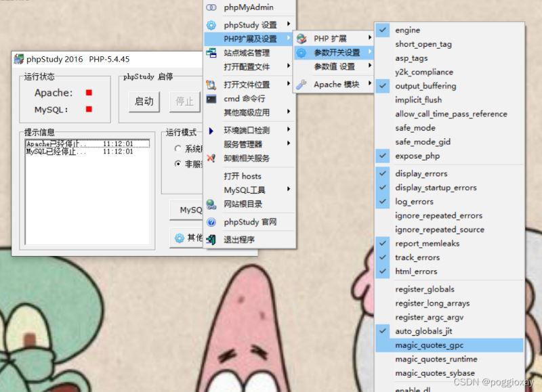This screenshot has width=542, height=392.
Task: Click the 网站根目录 globe icon
Action: click(211, 204)
